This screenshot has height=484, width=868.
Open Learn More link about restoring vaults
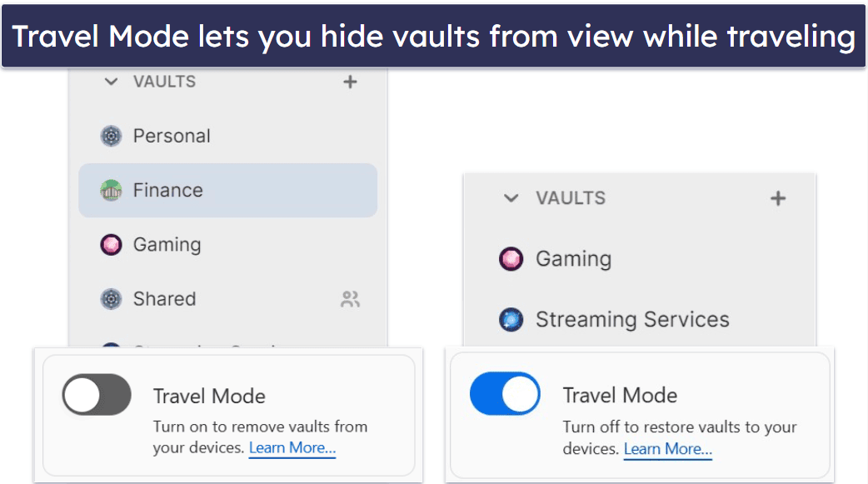[667, 449]
